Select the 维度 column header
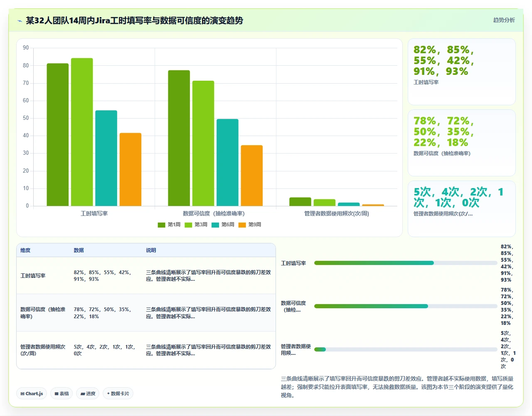Viewport: 532px width, 416px height. point(25,250)
